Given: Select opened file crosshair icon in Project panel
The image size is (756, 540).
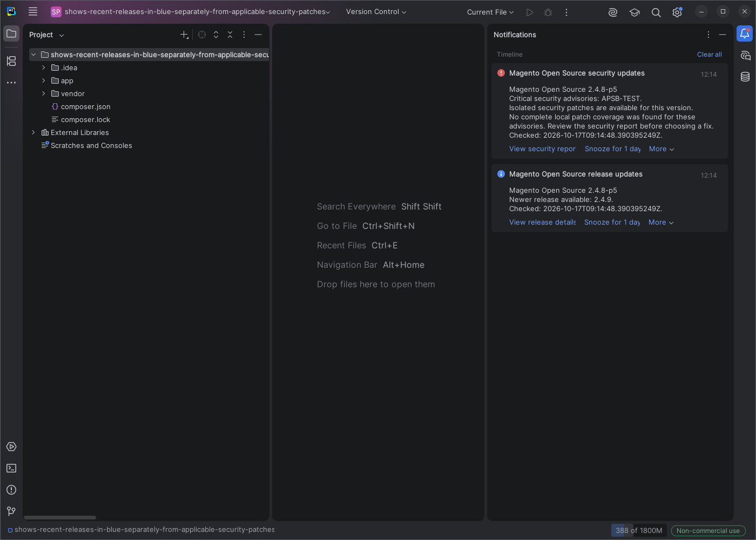Looking at the screenshot, I should click(x=202, y=35).
